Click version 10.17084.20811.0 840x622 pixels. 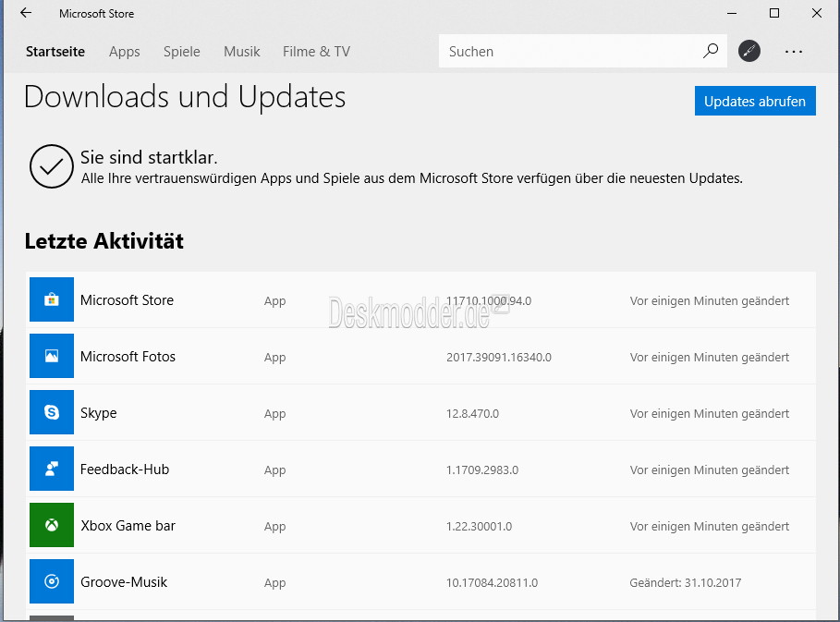[492, 583]
